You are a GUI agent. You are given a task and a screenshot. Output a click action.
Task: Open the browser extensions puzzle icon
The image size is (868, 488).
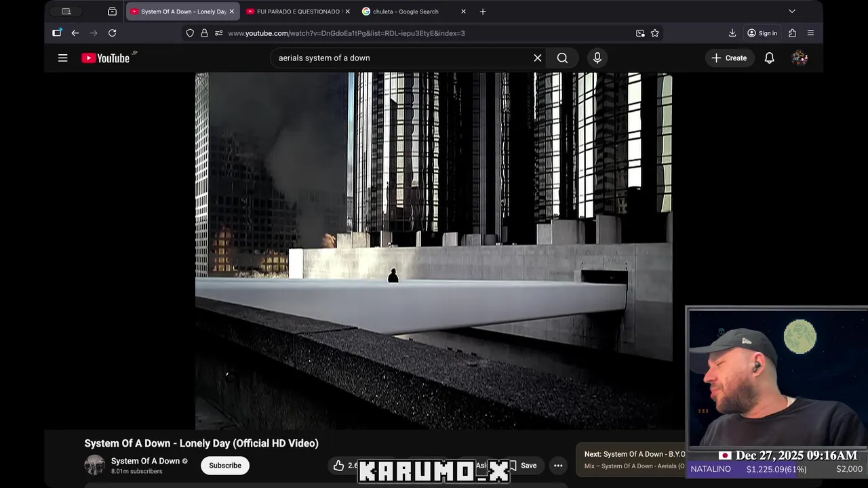tap(792, 33)
